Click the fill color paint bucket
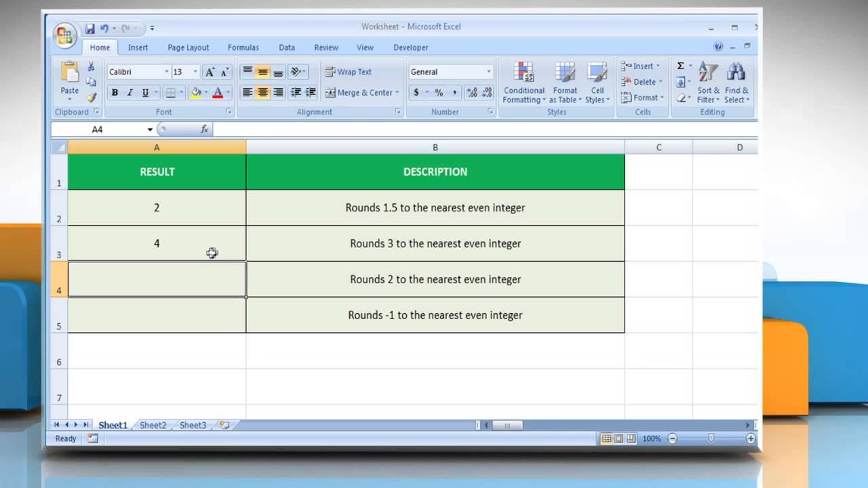This screenshot has height=488, width=868. [196, 93]
